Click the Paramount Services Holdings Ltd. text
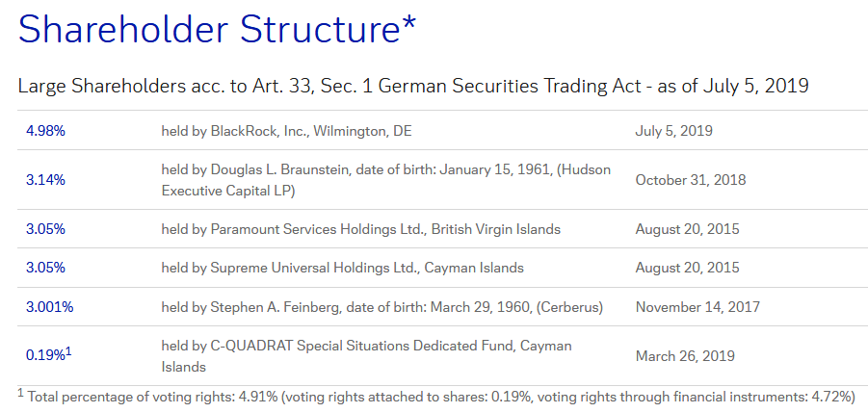This screenshot has width=868, height=413. 361,229
